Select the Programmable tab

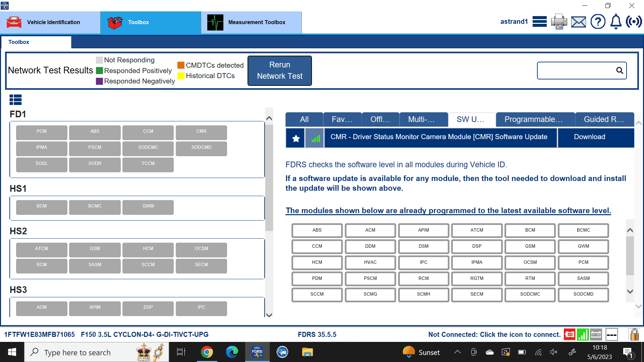pos(535,119)
